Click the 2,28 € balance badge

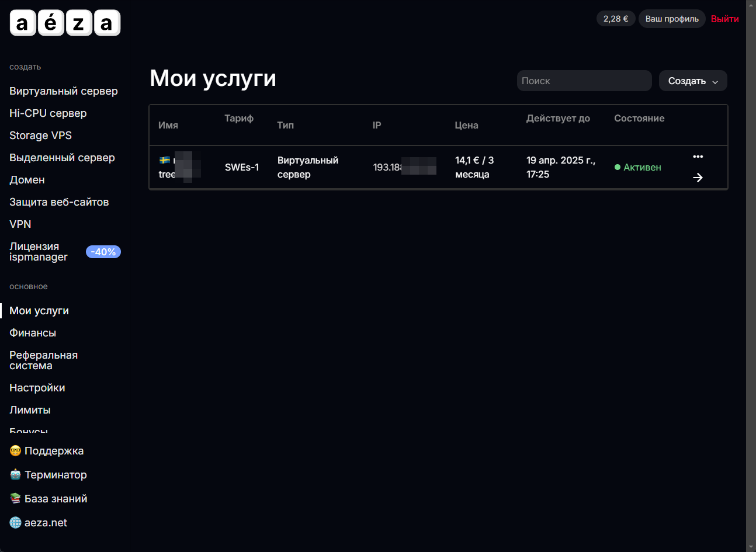[615, 19]
